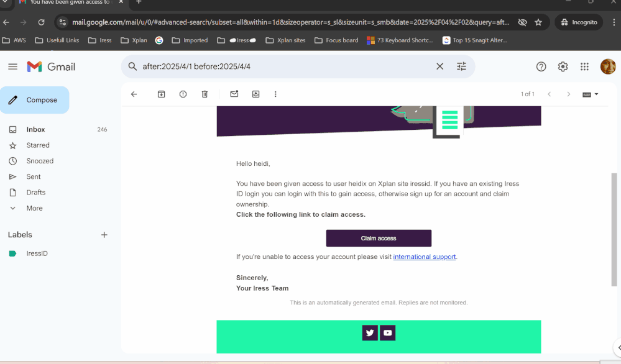This screenshot has height=364, width=621.
Task: Click the Twitter icon in email footer
Action: pyautogui.click(x=370, y=333)
